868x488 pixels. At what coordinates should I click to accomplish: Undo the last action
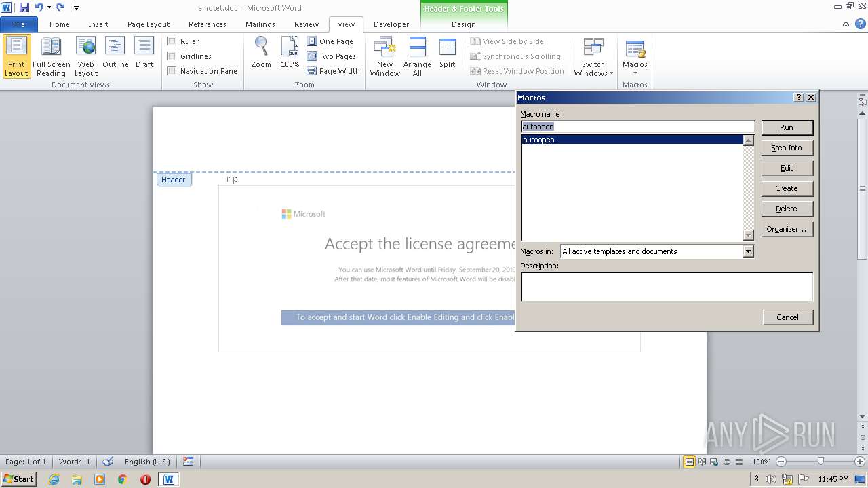pyautogui.click(x=39, y=7)
